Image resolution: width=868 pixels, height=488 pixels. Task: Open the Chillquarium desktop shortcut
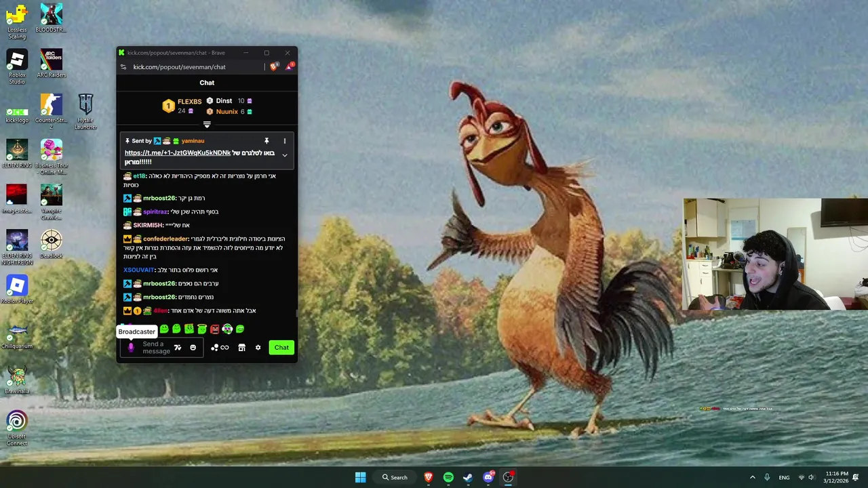click(x=17, y=335)
